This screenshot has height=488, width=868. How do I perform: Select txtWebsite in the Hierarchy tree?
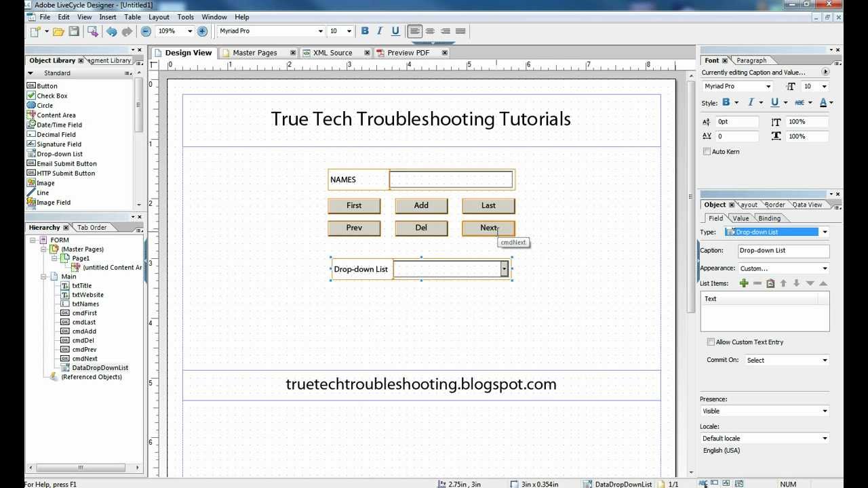pyautogui.click(x=87, y=295)
